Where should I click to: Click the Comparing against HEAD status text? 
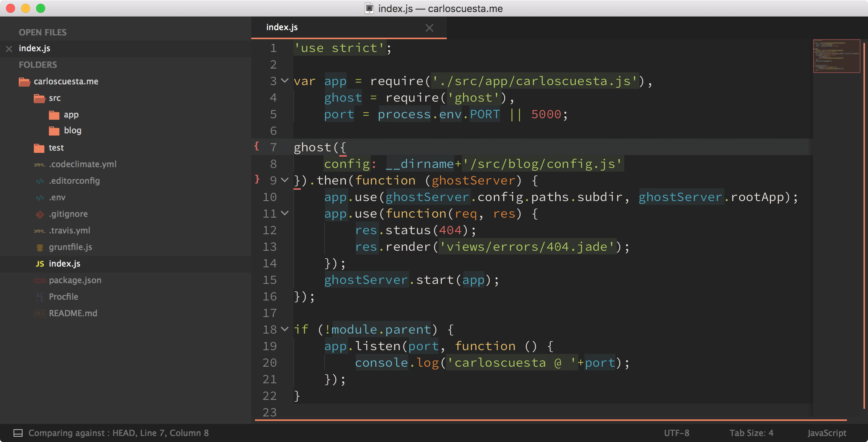coord(118,433)
